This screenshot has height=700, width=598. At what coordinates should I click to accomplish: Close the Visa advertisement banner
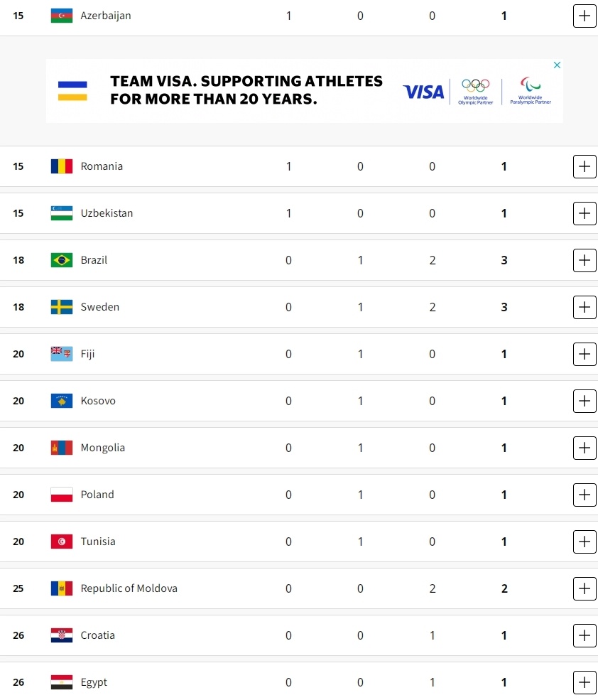tap(557, 65)
